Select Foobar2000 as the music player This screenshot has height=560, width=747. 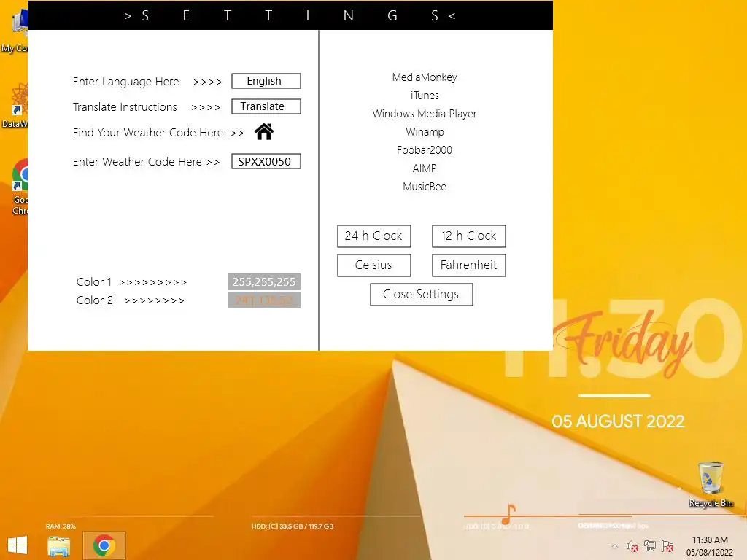pyautogui.click(x=425, y=150)
